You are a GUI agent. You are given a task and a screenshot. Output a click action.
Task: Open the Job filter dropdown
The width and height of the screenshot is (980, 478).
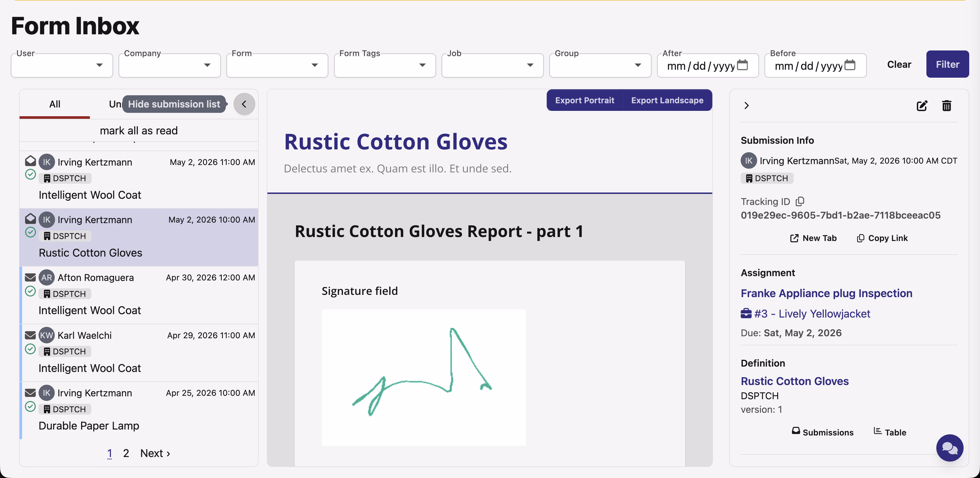493,65
